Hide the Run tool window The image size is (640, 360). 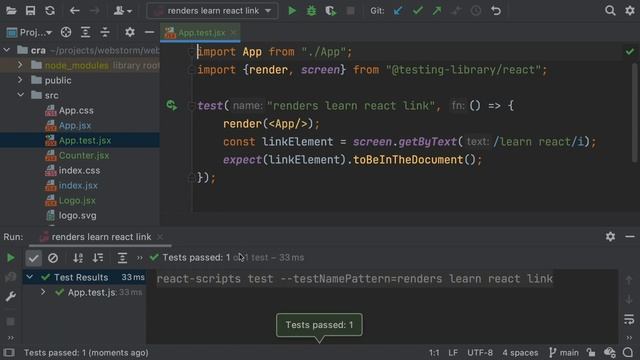(x=630, y=236)
